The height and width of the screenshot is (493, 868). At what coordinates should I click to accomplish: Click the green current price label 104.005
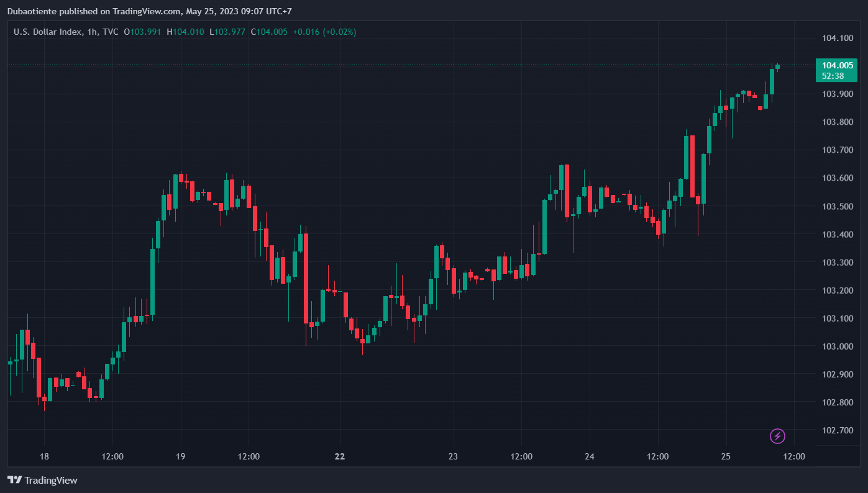click(837, 65)
